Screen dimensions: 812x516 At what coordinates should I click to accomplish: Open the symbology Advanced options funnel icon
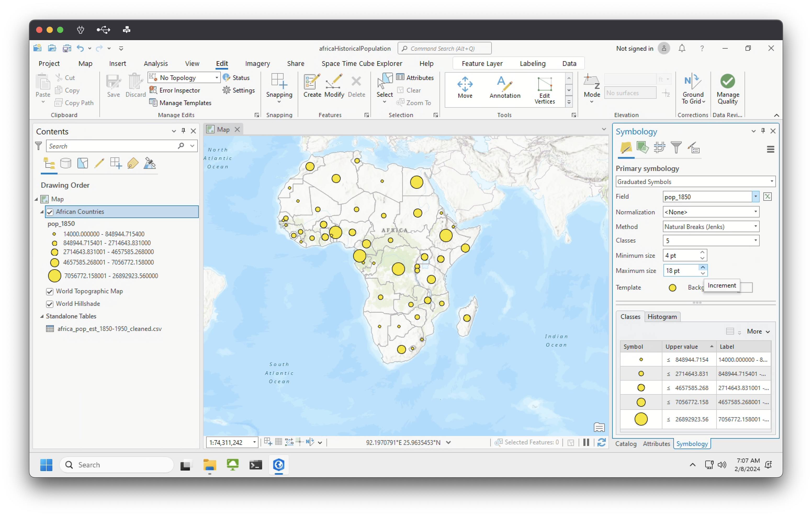[x=676, y=148]
